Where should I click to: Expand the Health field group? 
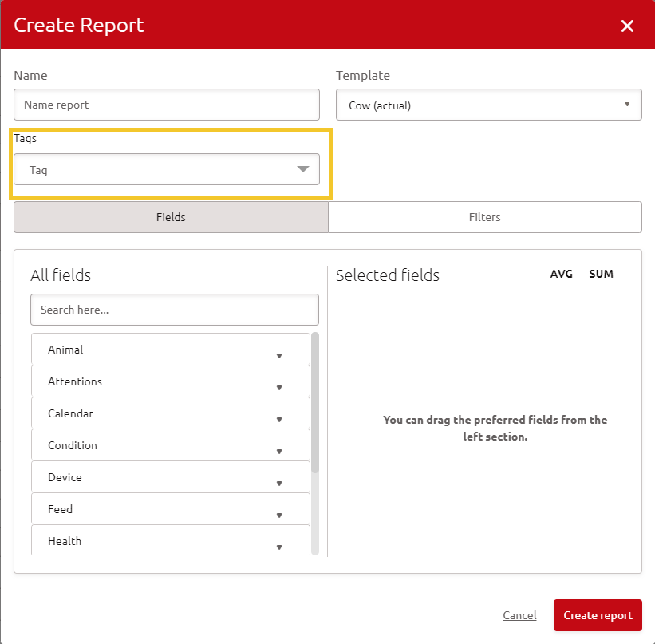tap(171, 540)
